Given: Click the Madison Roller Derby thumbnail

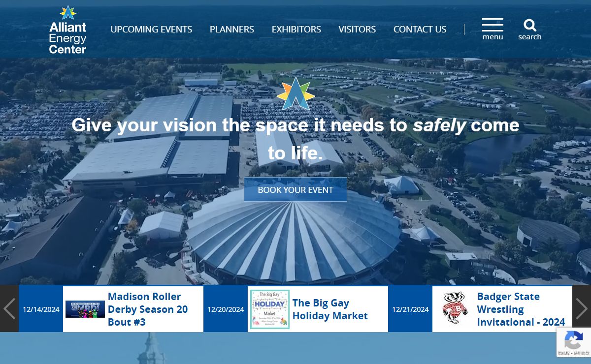Looking at the screenshot, I should pyautogui.click(x=85, y=309).
